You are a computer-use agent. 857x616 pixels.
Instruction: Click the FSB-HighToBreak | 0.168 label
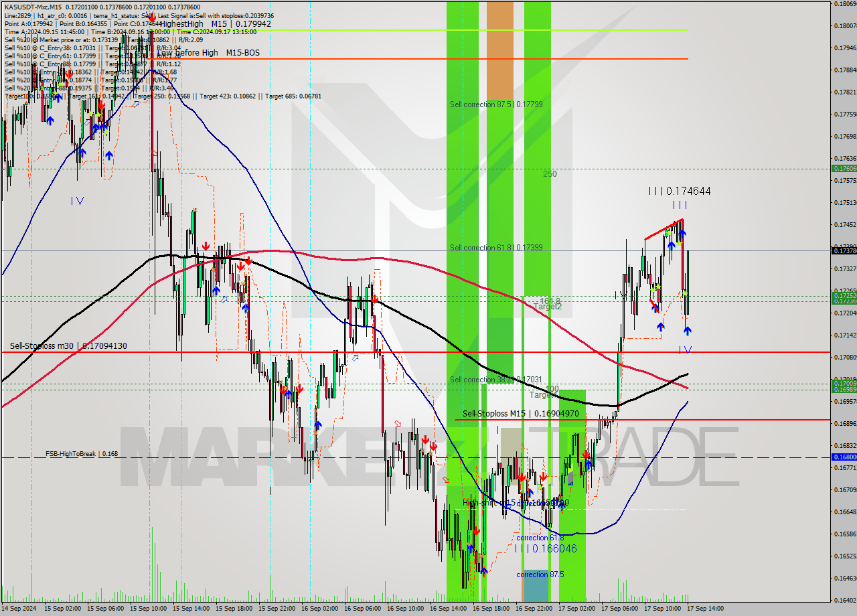tap(82, 453)
